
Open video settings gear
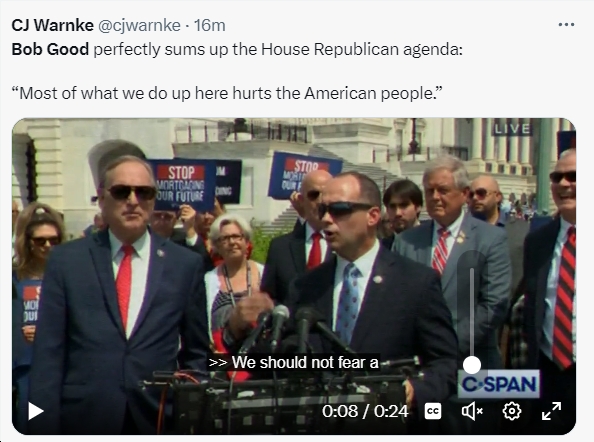(511, 411)
